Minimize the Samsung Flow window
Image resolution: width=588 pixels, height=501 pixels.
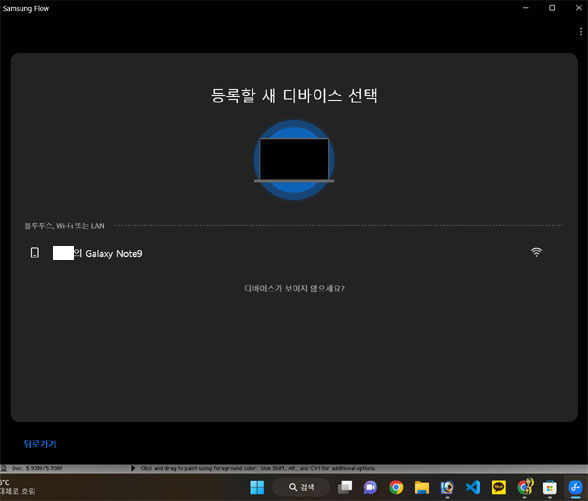(526, 8)
